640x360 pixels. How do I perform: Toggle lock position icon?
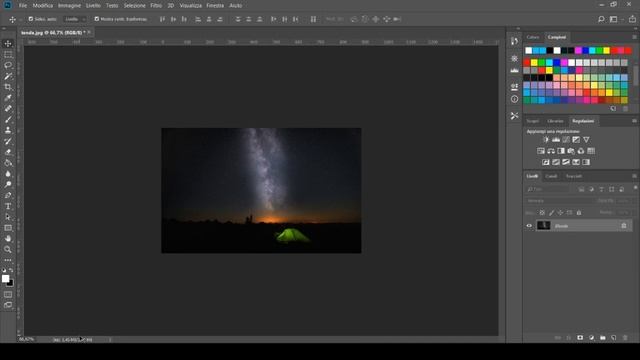[560, 213]
